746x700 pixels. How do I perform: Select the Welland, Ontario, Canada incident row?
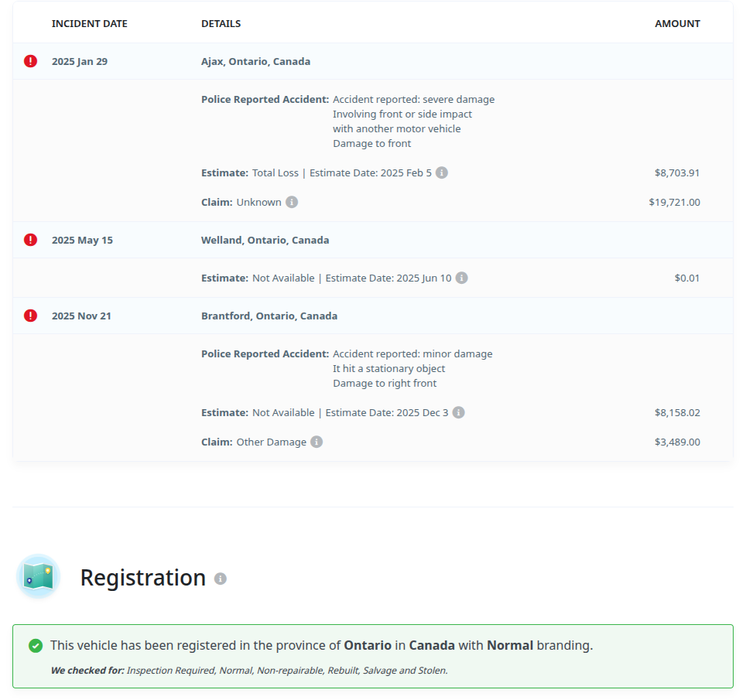point(265,240)
